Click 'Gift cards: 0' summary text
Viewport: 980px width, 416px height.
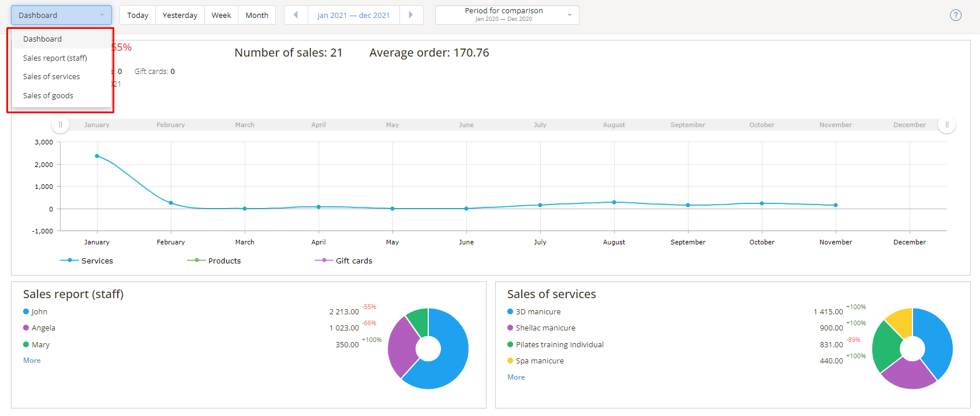[x=155, y=72]
